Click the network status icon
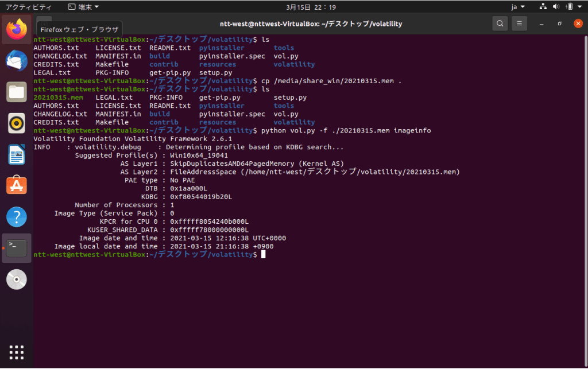Image resolution: width=588 pixels, height=369 pixels. click(x=543, y=7)
